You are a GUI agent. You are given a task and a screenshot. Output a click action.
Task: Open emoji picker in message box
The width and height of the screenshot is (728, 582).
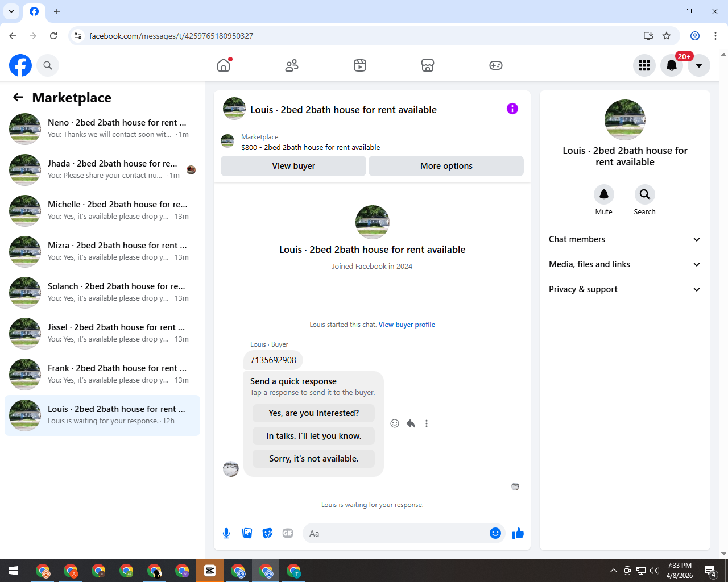(x=495, y=533)
